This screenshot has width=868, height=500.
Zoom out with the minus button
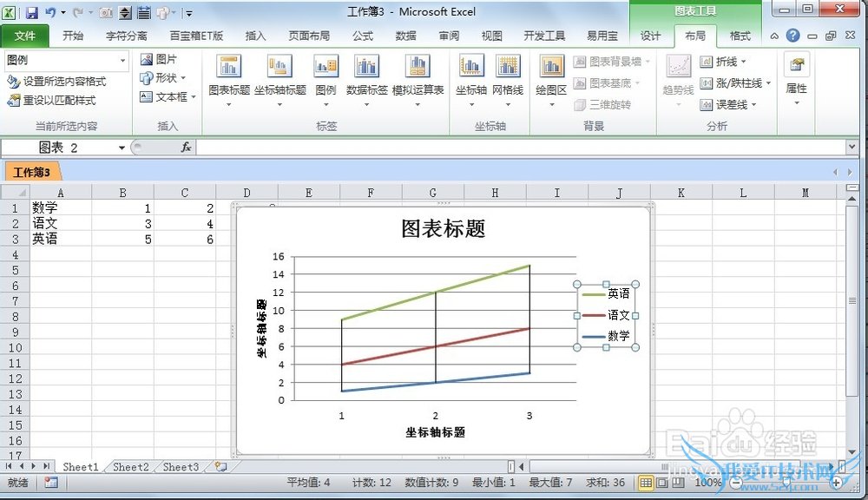point(736,483)
